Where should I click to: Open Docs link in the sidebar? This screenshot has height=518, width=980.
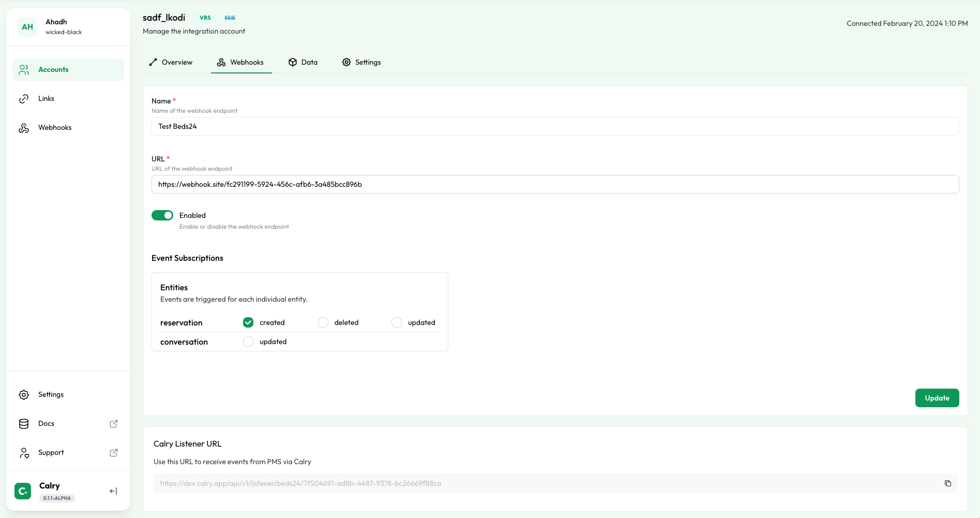[x=68, y=424]
